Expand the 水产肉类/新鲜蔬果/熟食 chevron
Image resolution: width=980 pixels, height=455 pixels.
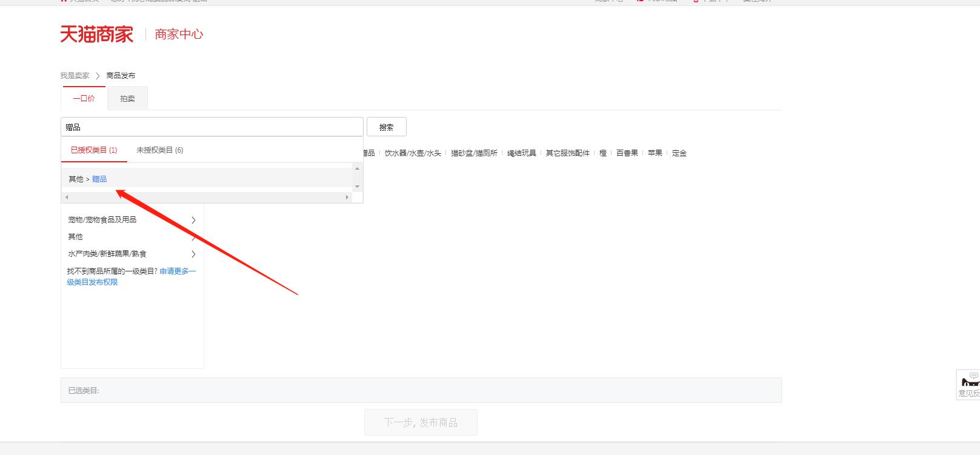click(x=193, y=254)
